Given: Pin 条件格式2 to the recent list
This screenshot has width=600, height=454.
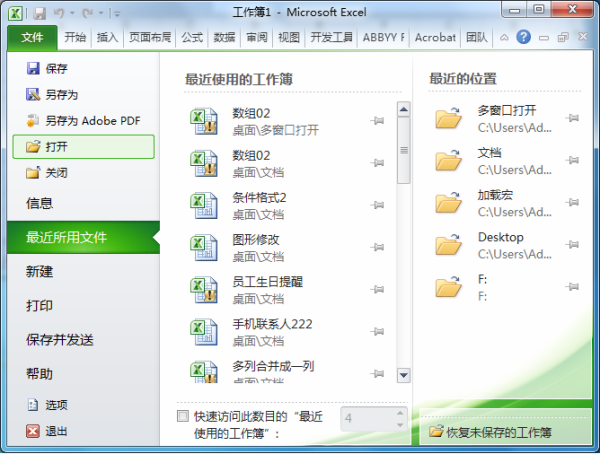Looking at the screenshot, I should pyautogui.click(x=377, y=205).
